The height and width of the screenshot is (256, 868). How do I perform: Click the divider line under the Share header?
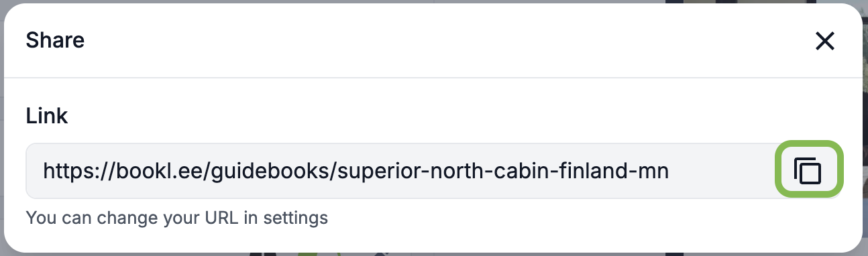[x=433, y=78]
